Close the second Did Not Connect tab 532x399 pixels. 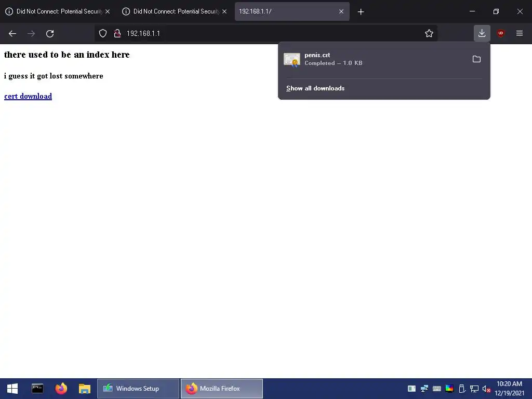click(224, 11)
